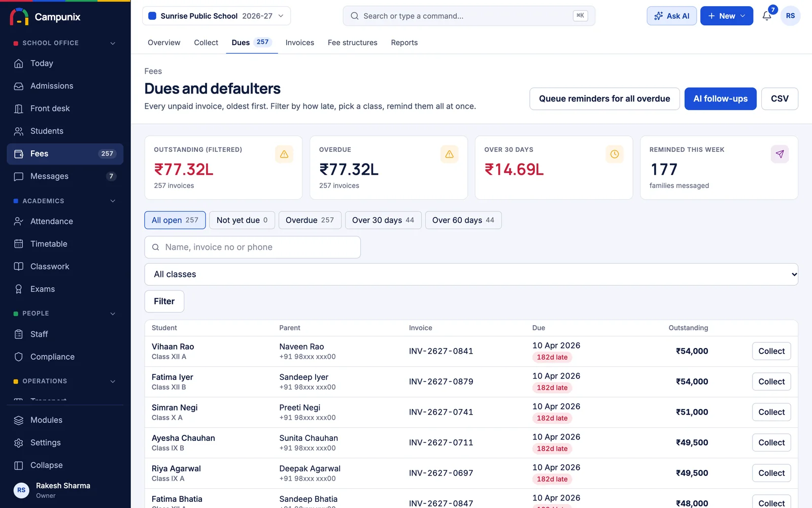Viewport: 812px width, 508px height.
Task: Open AI follow-ups
Action: pyautogui.click(x=721, y=99)
